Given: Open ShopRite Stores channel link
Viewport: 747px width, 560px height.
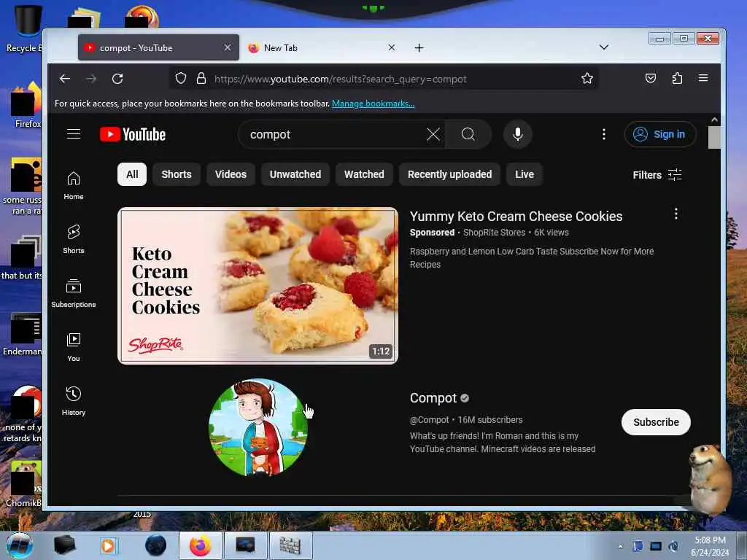Looking at the screenshot, I should pyautogui.click(x=494, y=233).
